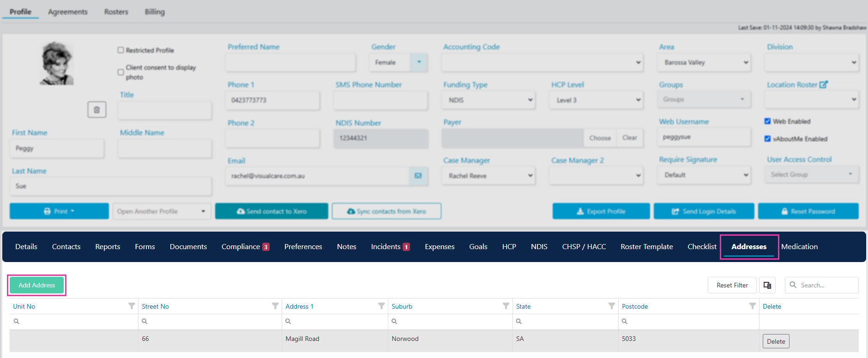Click the State column filter icon

612,306
